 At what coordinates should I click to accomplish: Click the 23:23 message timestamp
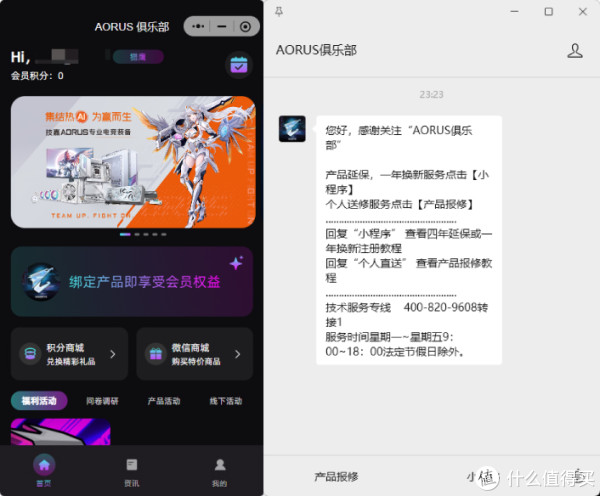431,95
